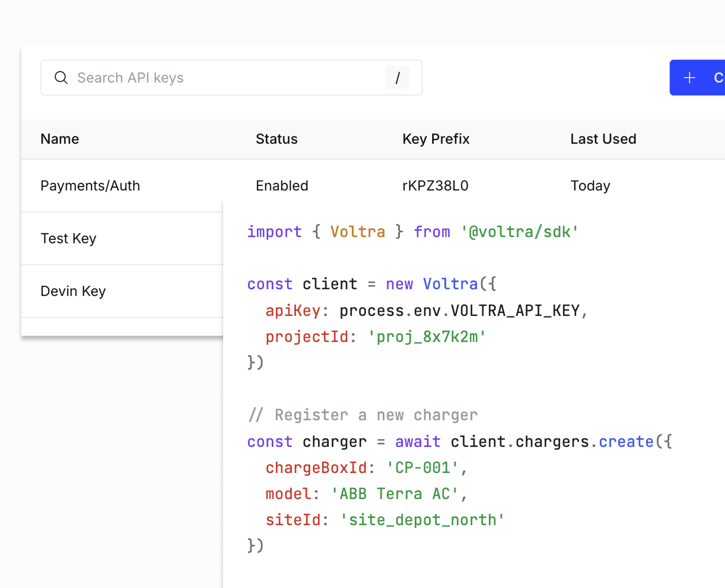Click the Enabled status of Payments/Auth
725x588 pixels.
[x=282, y=186]
